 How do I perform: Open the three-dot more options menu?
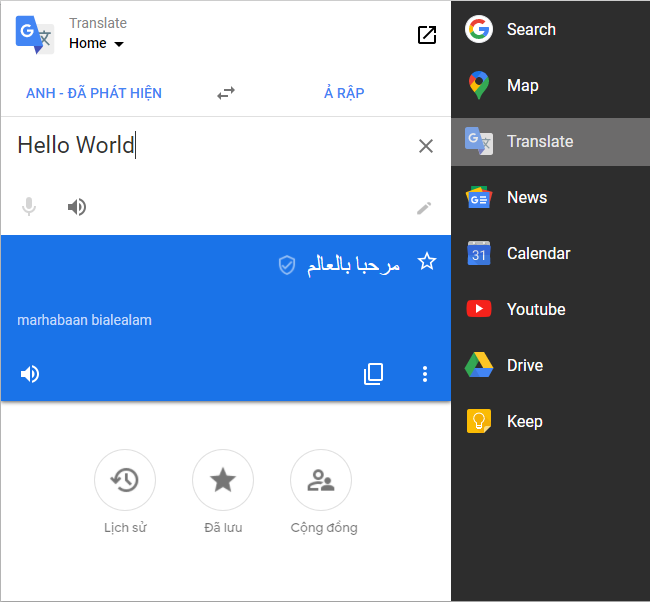pos(425,374)
